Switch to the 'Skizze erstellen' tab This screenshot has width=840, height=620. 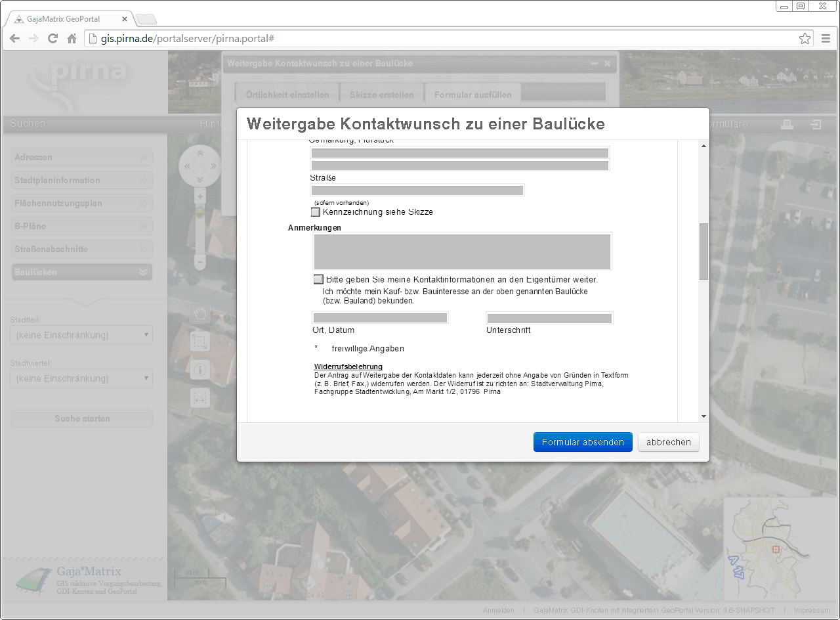381,95
